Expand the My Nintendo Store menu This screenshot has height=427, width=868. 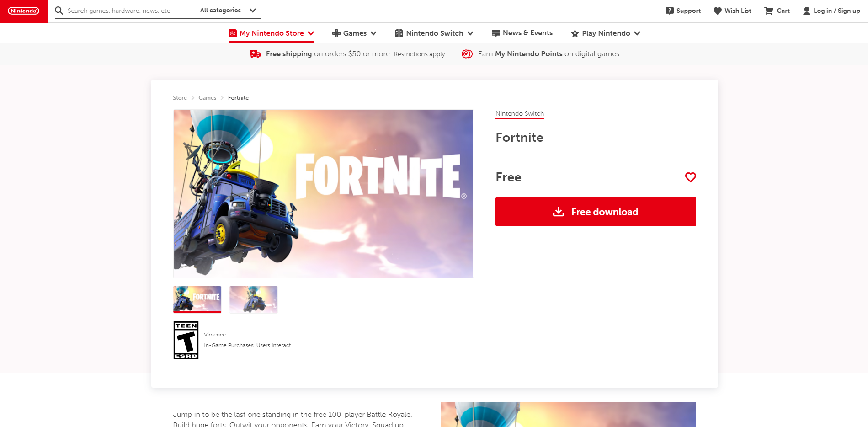coord(272,33)
